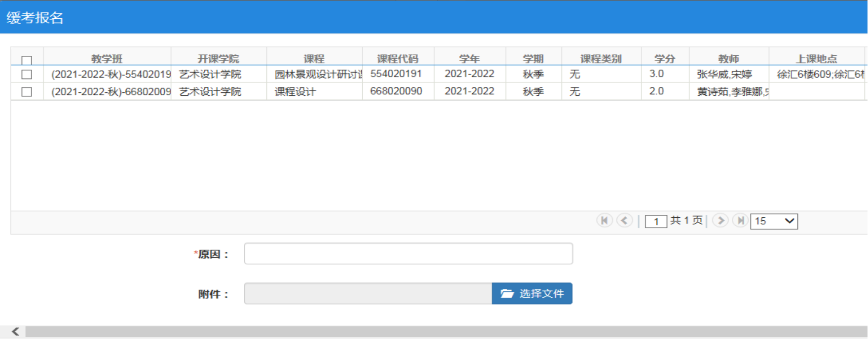868x361 pixels.
Task: Check the 课程设计 course row checkbox
Action: click(27, 92)
